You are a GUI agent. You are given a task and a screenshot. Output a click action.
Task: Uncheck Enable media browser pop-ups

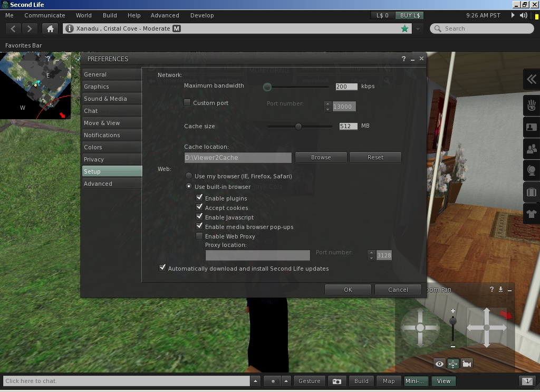199,226
